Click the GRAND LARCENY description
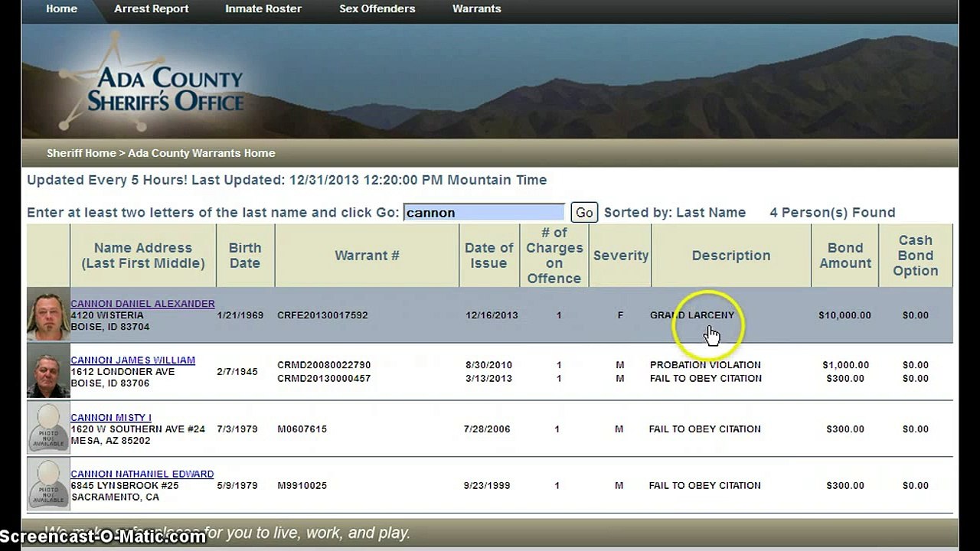The width and height of the screenshot is (980, 551). (692, 315)
